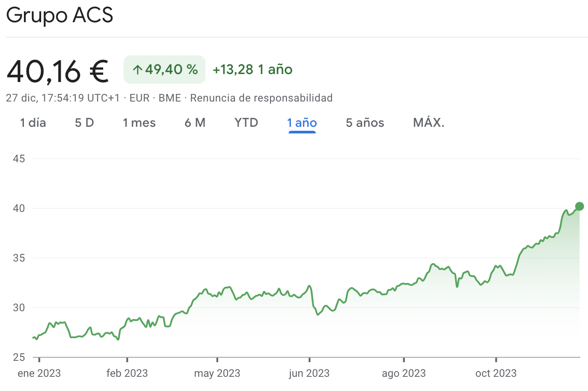
Task: Click the 27 dic, 17:54:19 UTC+1 timestamp
Action: point(63,98)
